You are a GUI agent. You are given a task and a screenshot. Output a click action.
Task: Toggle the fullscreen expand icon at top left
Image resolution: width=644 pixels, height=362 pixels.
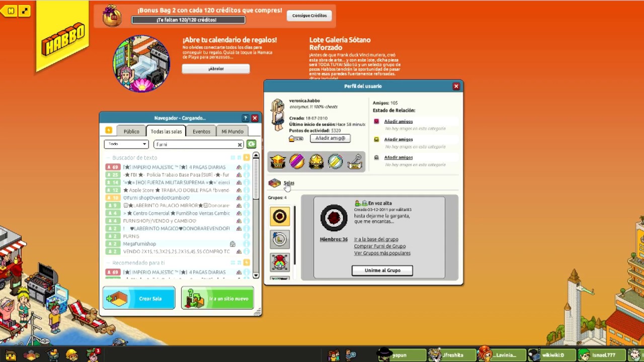24,11
